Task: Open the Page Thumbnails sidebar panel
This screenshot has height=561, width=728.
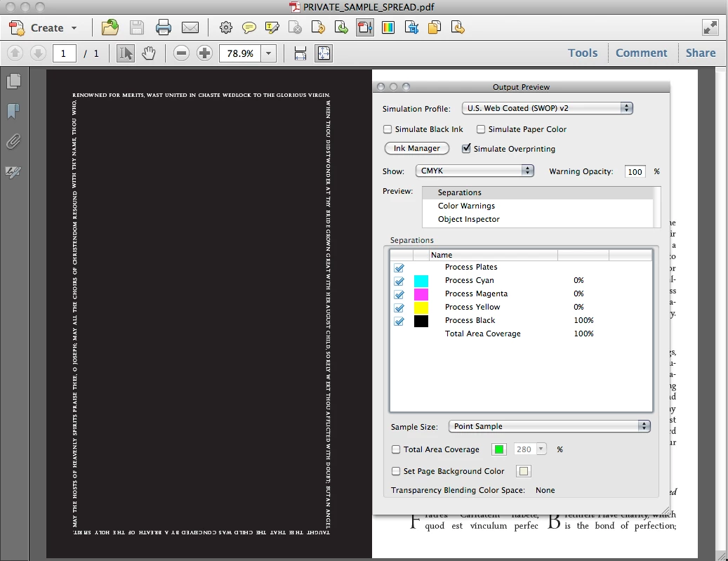Action: (13, 81)
